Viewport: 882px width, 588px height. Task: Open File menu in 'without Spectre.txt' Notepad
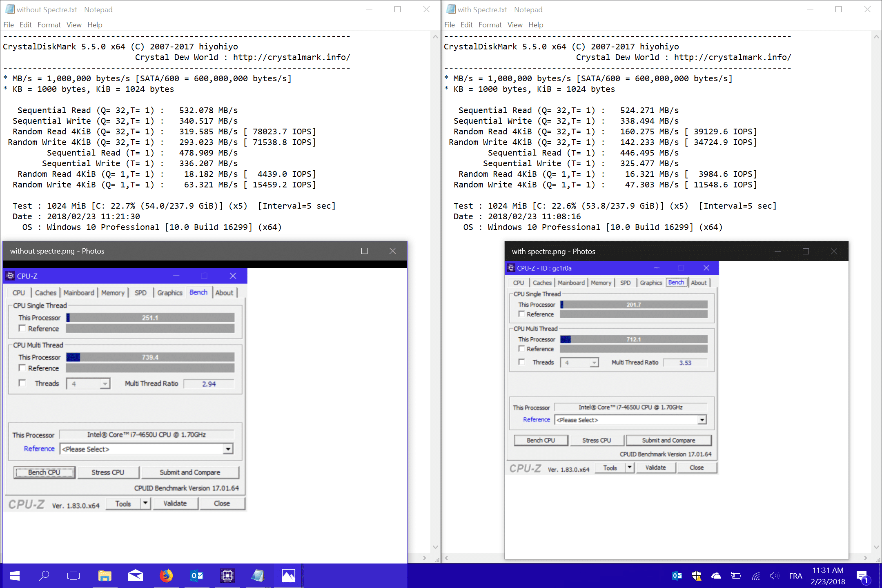9,24
